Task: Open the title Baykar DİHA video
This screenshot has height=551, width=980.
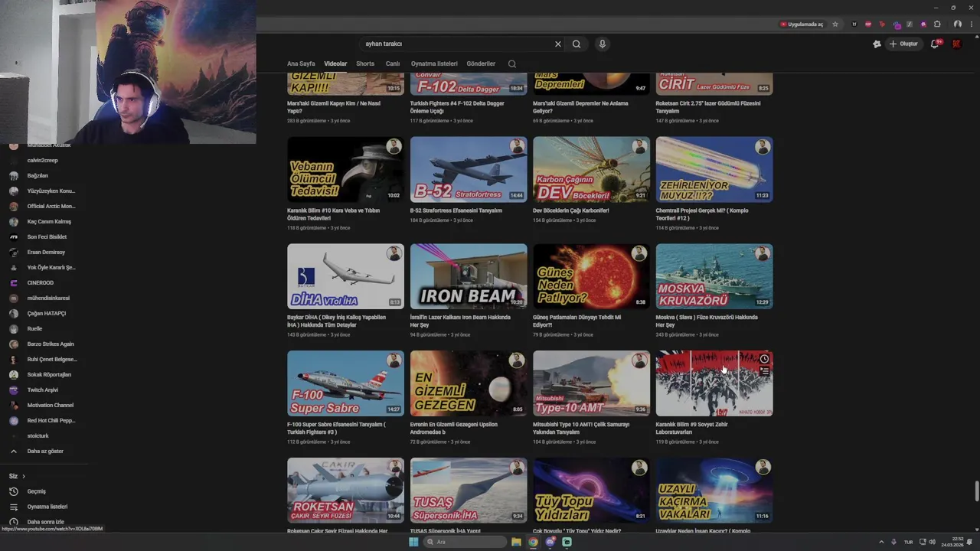Action: (337, 321)
